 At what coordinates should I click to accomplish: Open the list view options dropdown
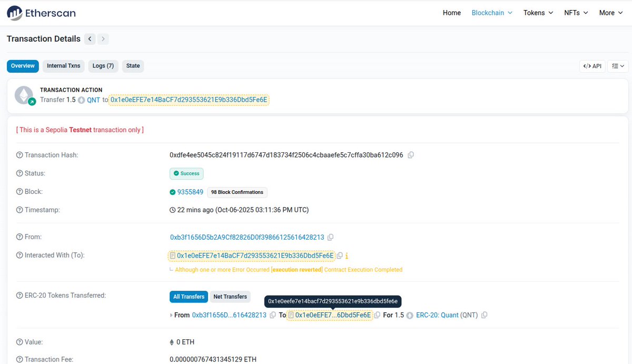[618, 66]
